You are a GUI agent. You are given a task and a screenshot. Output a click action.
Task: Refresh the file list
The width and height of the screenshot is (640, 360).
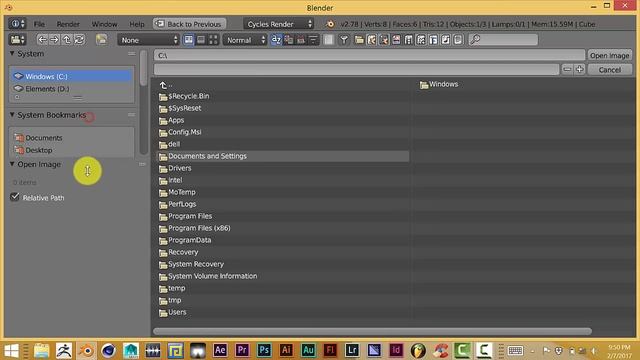coord(79,40)
